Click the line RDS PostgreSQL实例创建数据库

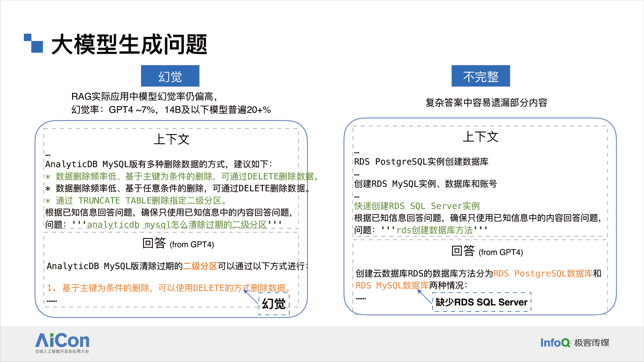pyautogui.click(x=421, y=162)
